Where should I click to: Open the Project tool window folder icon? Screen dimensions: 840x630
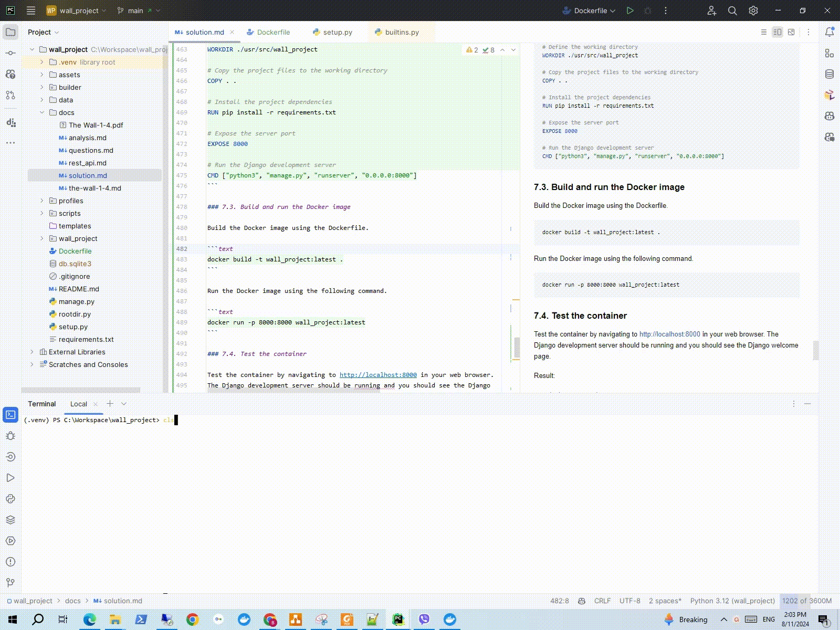10,32
